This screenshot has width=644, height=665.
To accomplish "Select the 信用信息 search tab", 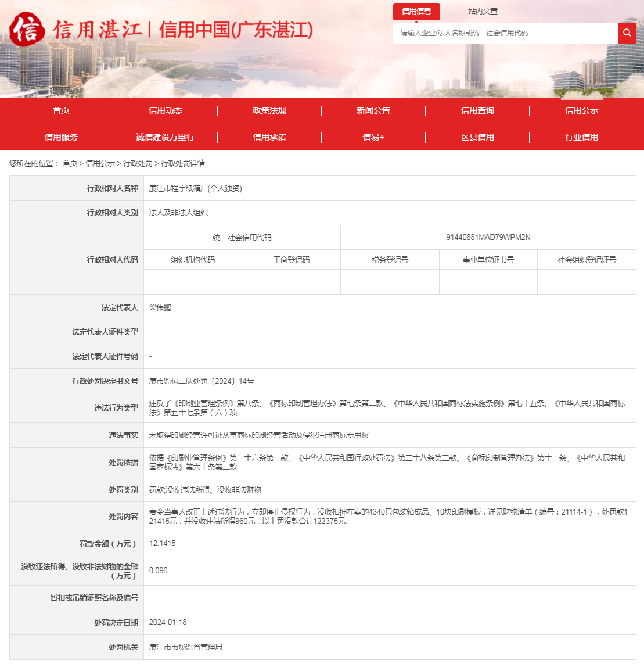I will coord(416,12).
